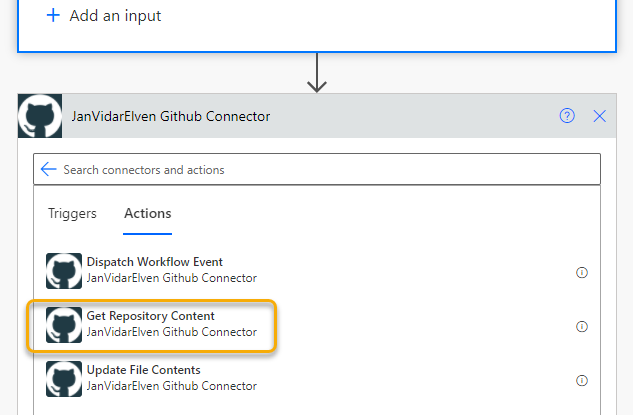Focus the Search connectors and actions field
The width and height of the screenshot is (633, 415).
(317, 169)
